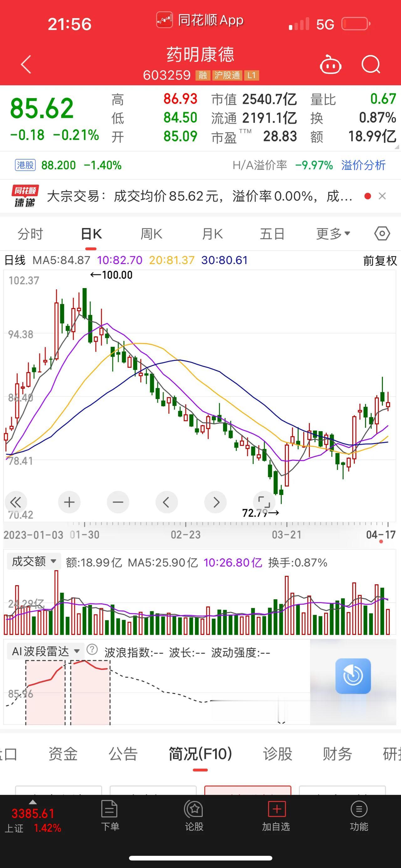
Task: Move chart left with arrow button
Action: (166, 502)
